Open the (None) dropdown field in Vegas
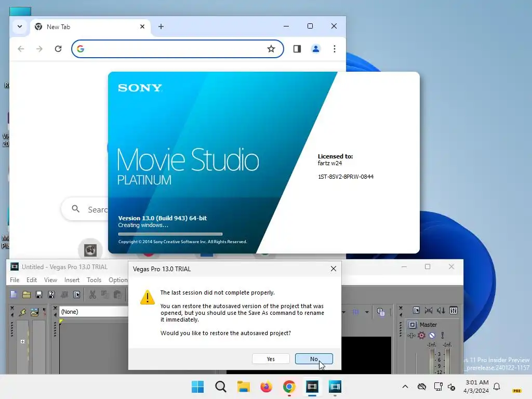This screenshot has width=532, height=399. (94, 312)
